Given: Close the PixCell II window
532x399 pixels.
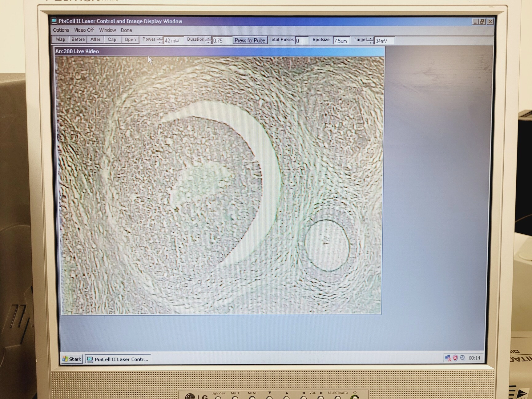Looking at the screenshot, I should point(490,22).
